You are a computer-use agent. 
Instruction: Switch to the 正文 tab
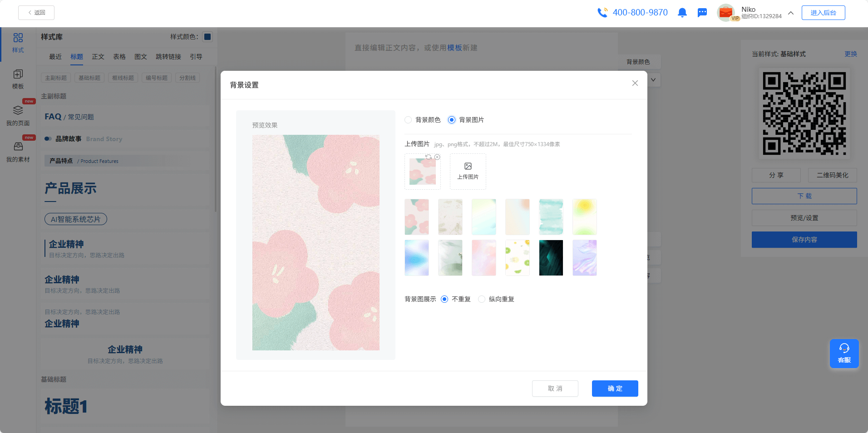pyautogui.click(x=98, y=57)
